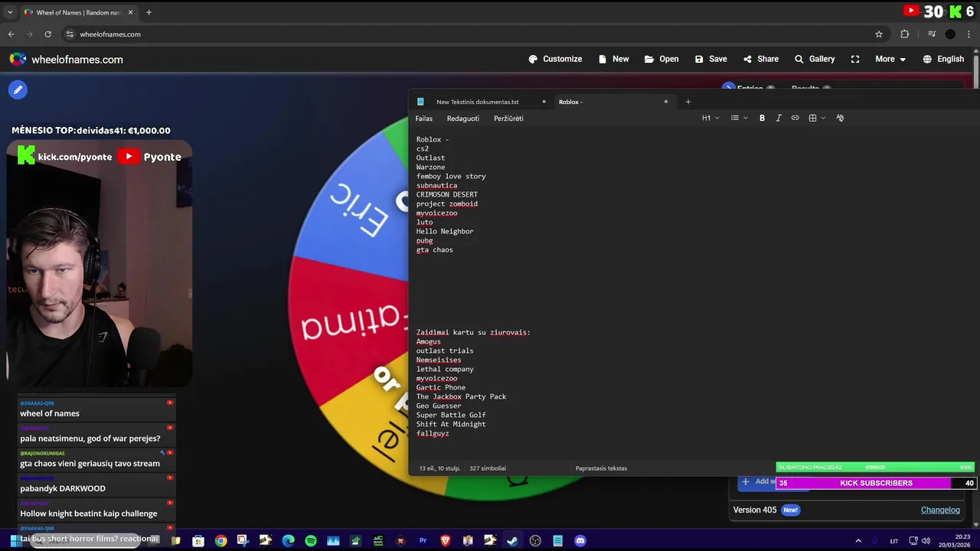Open Snipping Tool from taskbar
The height and width of the screenshot is (551, 980).
coord(243,541)
